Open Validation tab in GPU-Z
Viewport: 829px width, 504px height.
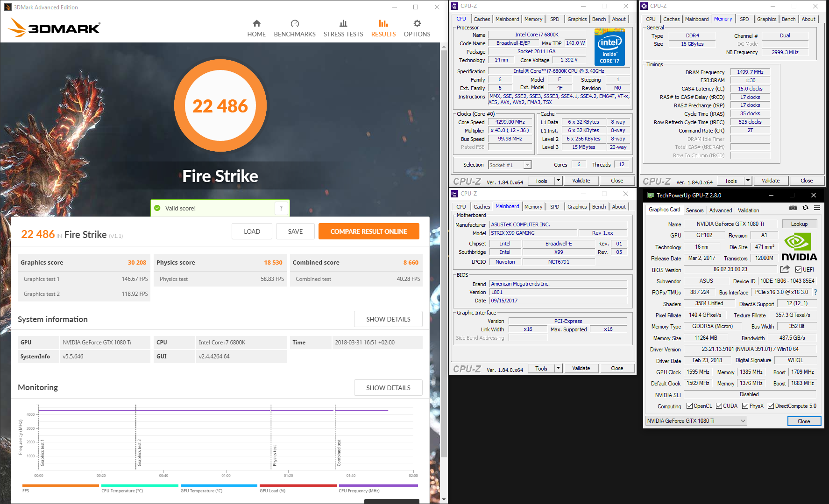748,210
